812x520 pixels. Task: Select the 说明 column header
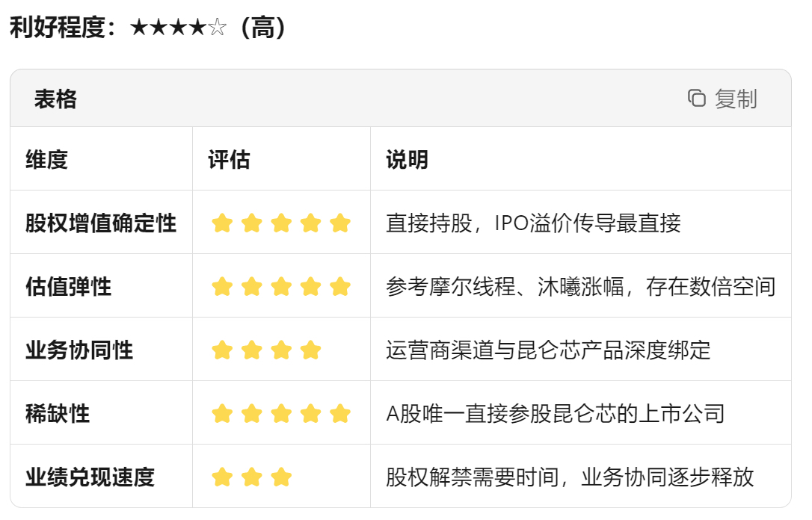[407, 159]
